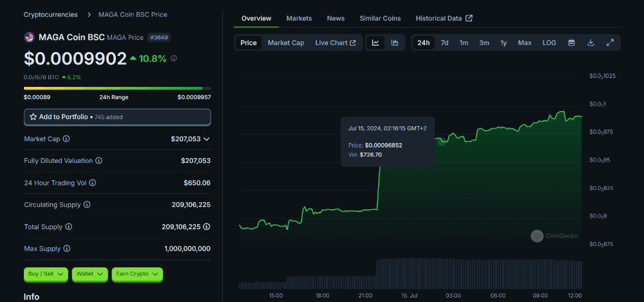Click the $0.0009902 price text

click(75, 59)
